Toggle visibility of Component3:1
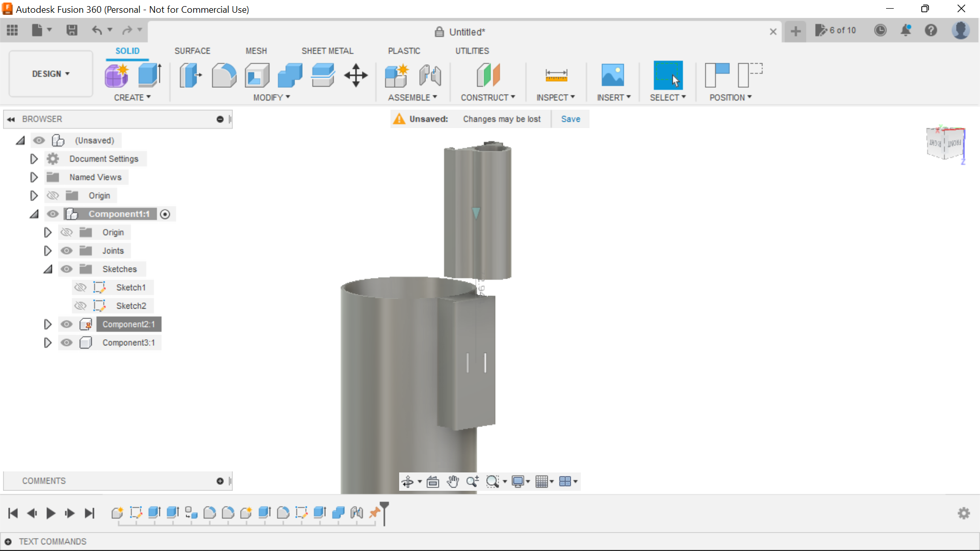This screenshot has width=980, height=551. 67,342
